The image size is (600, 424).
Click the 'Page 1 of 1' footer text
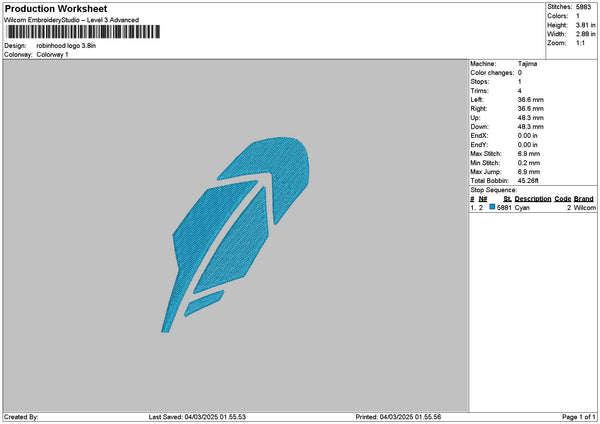579,417
